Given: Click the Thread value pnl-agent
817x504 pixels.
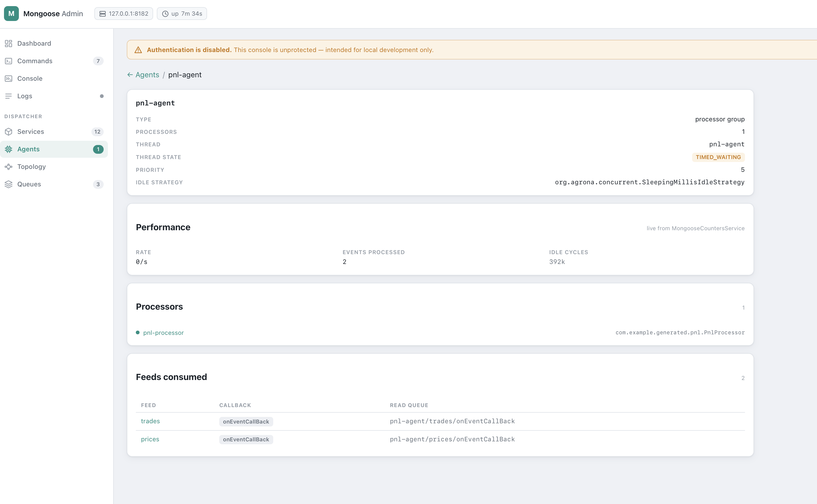Looking at the screenshot, I should [727, 144].
